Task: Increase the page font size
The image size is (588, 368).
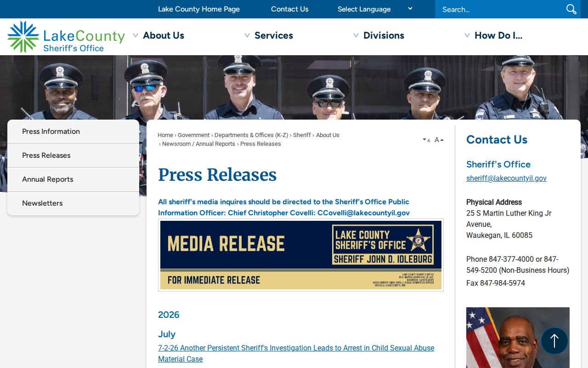Action: pyautogui.click(x=439, y=140)
